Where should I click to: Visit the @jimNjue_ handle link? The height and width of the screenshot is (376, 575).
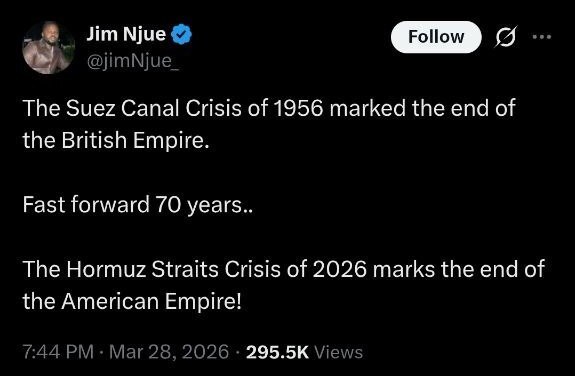point(133,61)
